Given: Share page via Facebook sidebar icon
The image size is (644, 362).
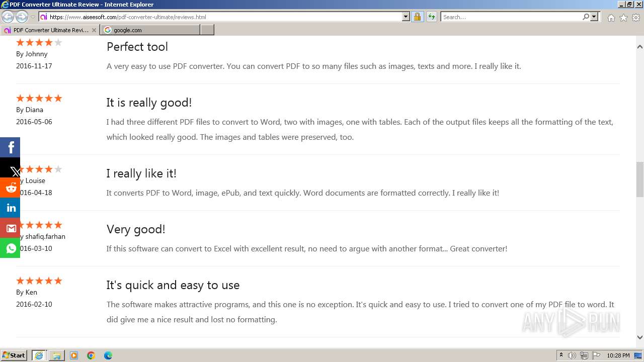Looking at the screenshot, I should (10, 147).
